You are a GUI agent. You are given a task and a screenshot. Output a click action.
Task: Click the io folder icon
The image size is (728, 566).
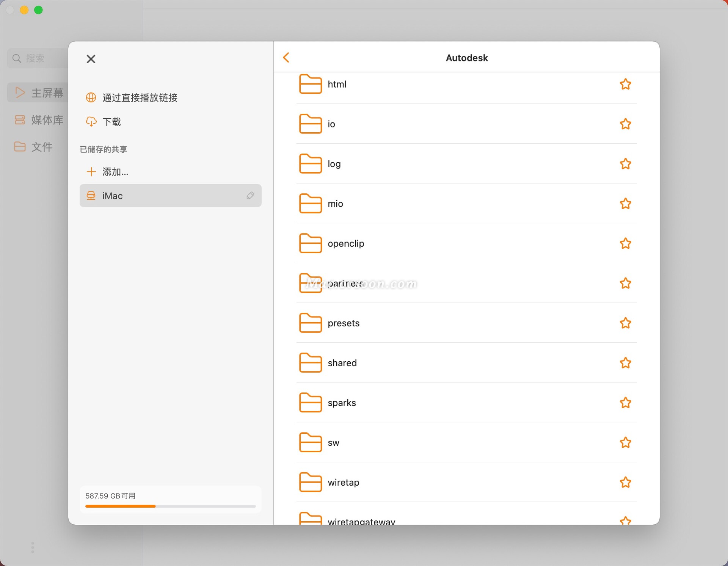click(x=311, y=124)
